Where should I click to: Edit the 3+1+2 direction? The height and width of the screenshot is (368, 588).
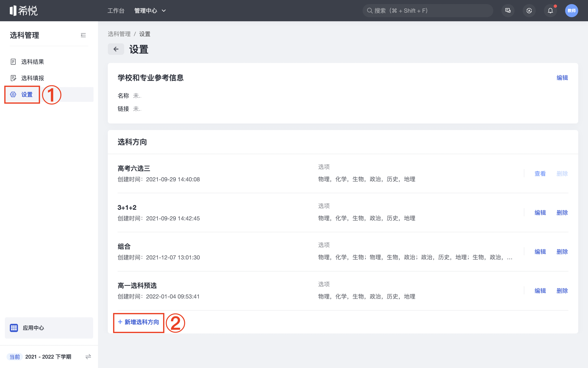tap(540, 213)
